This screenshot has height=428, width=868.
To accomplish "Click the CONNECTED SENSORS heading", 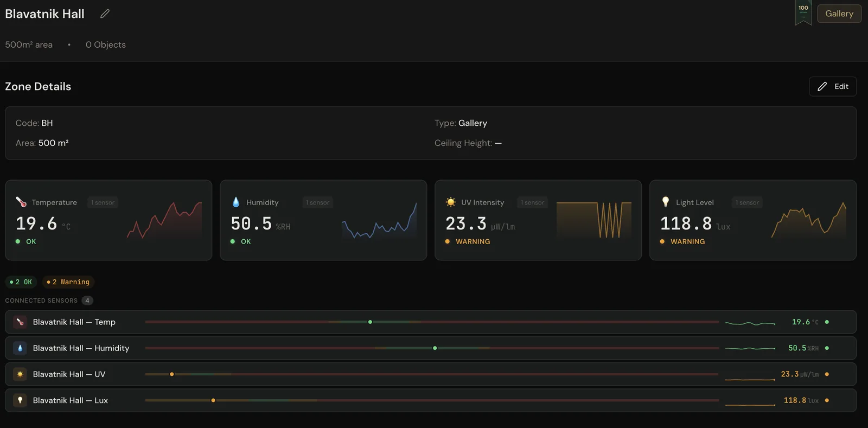I will tap(41, 301).
